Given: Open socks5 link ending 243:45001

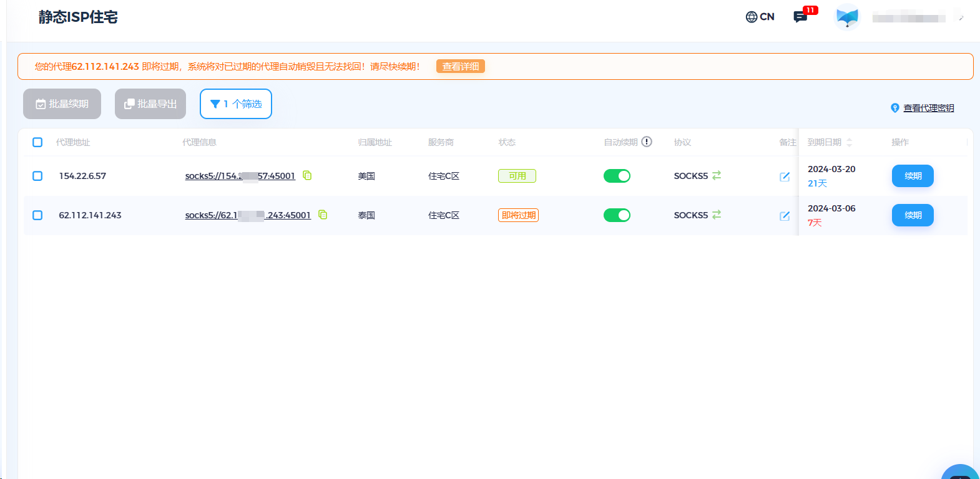Looking at the screenshot, I should click(248, 215).
